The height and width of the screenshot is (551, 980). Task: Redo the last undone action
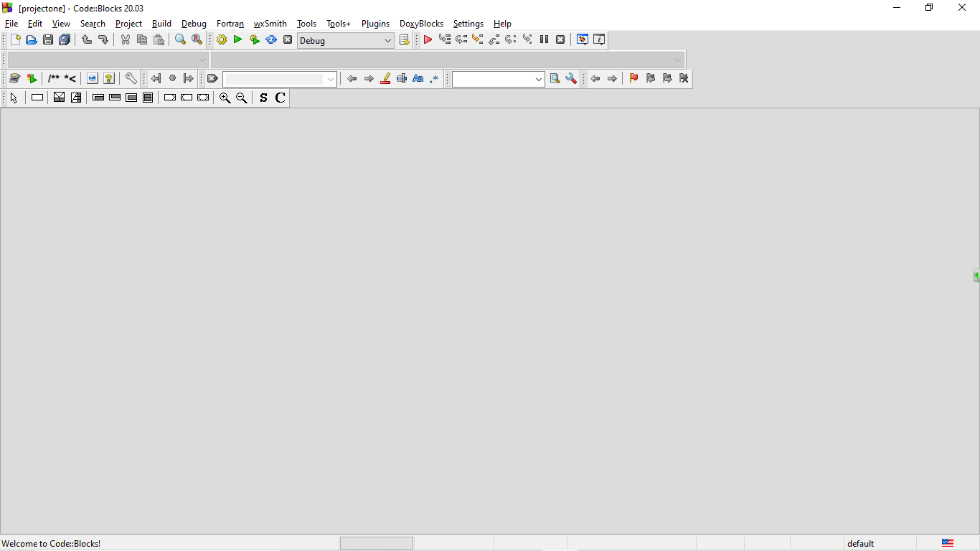[103, 40]
